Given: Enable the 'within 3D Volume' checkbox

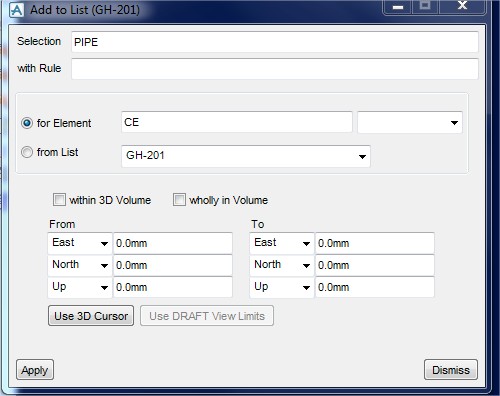Looking at the screenshot, I should [59, 200].
